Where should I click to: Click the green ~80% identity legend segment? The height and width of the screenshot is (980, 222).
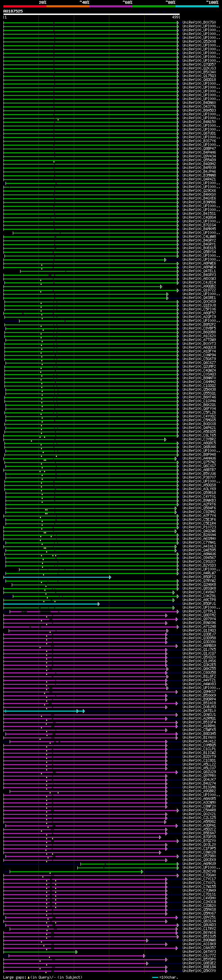pyautogui.click(x=154, y=7)
